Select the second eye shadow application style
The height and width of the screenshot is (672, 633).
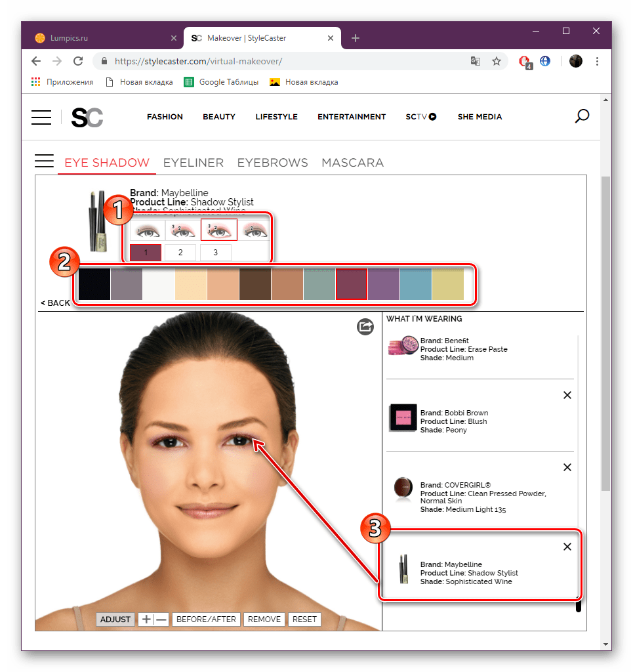(x=182, y=230)
